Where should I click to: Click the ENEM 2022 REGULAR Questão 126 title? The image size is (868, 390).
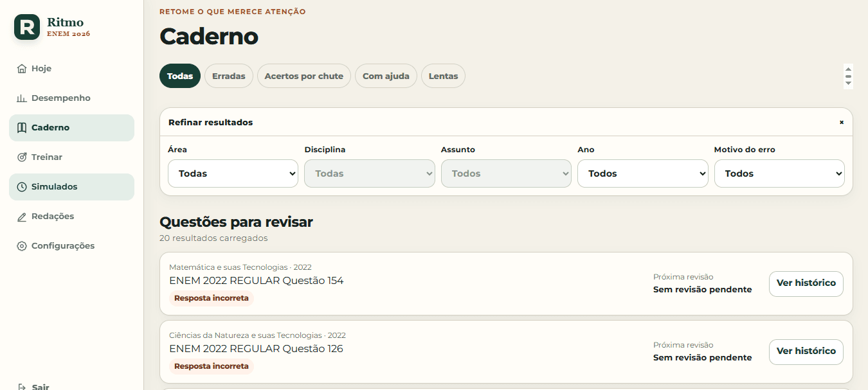[257, 349]
